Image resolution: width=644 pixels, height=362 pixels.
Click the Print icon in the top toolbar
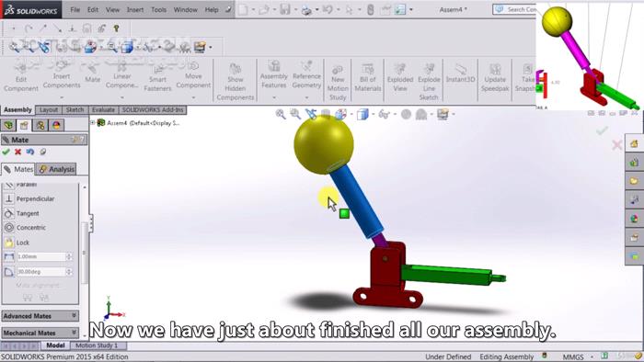pyautogui.click(x=306, y=9)
